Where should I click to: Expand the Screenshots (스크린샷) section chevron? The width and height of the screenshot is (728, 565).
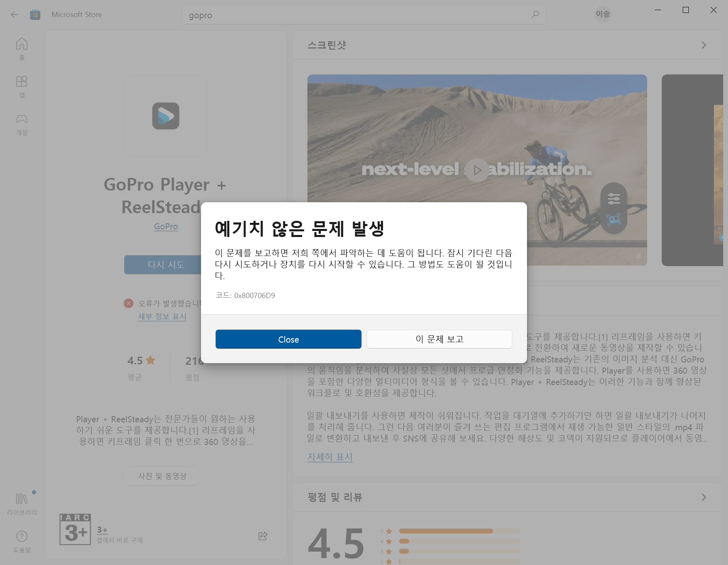tap(704, 45)
